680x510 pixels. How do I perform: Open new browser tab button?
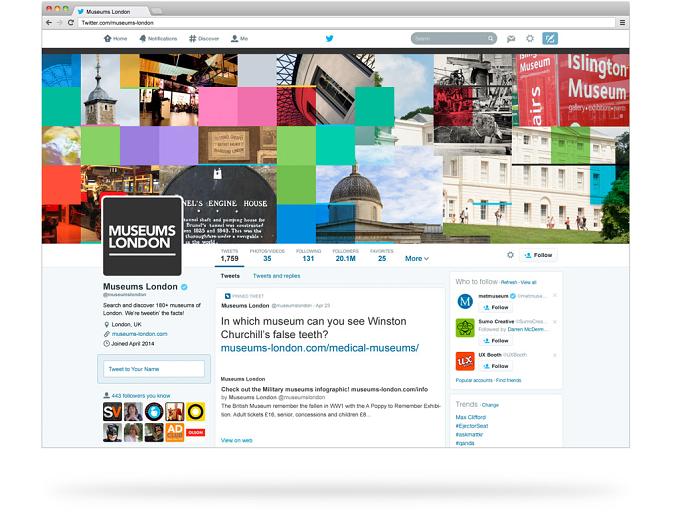[x=157, y=11]
